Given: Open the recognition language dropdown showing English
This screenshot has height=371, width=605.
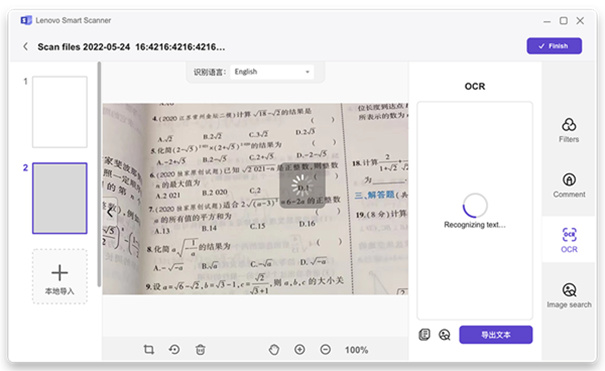Looking at the screenshot, I should [x=272, y=72].
